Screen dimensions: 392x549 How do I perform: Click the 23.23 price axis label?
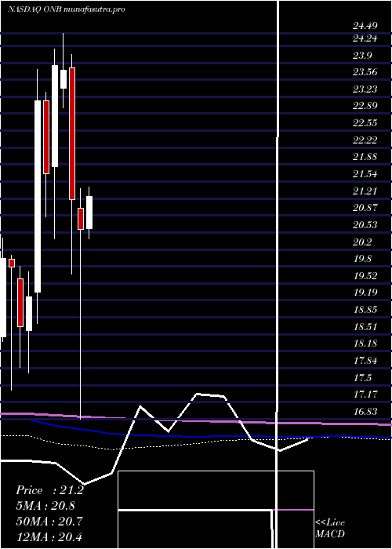[x=365, y=89]
